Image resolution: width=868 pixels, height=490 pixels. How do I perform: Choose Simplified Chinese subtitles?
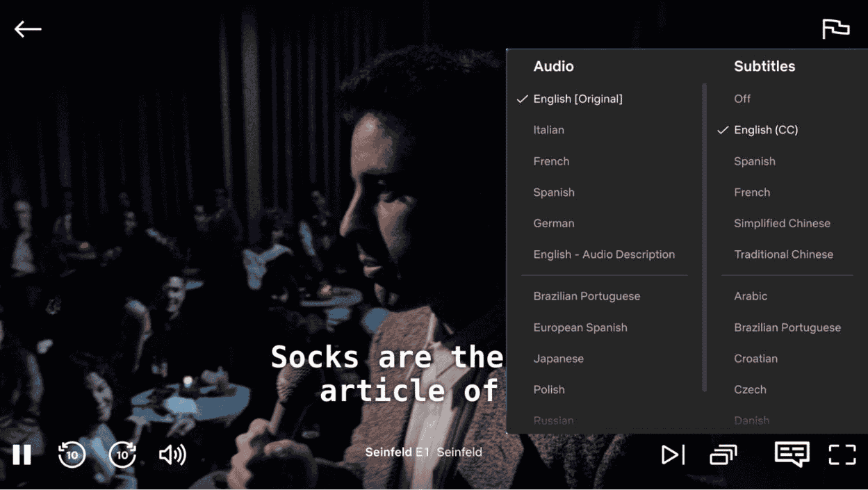point(782,223)
